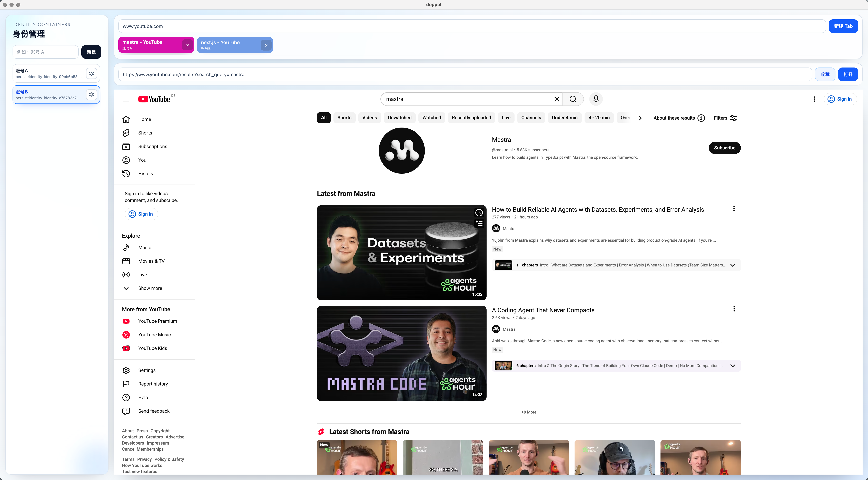868x480 pixels.
Task: Select the Recently uploaded filter chip
Action: coord(471,118)
